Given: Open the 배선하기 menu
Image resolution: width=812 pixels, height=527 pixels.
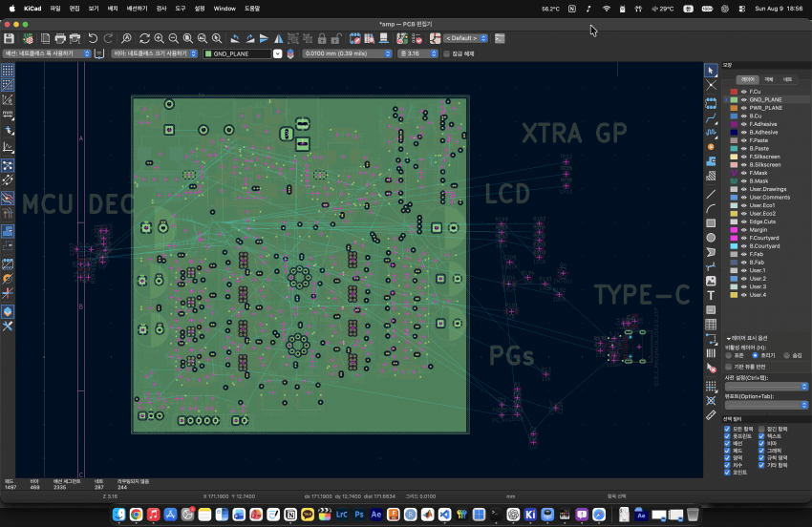Looking at the screenshot, I should point(138,9).
